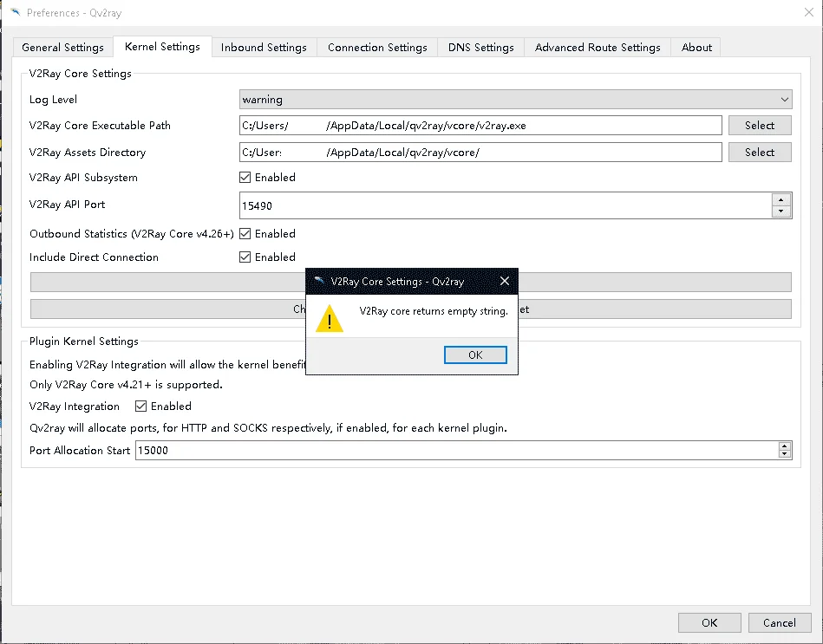Click 'Only V2Ray Core v4.21+ is supported.' text
823x644 pixels.
[x=126, y=385]
